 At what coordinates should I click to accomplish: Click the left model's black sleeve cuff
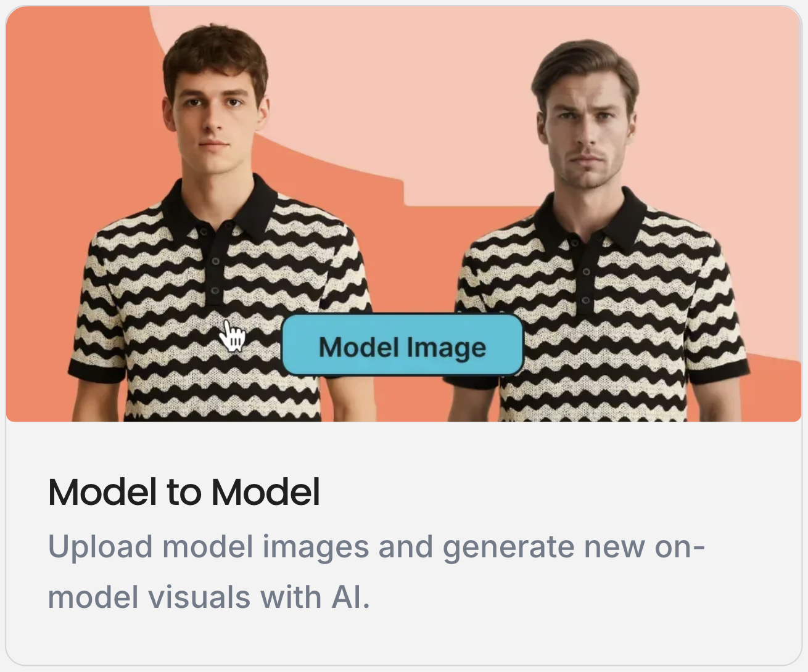[96, 370]
